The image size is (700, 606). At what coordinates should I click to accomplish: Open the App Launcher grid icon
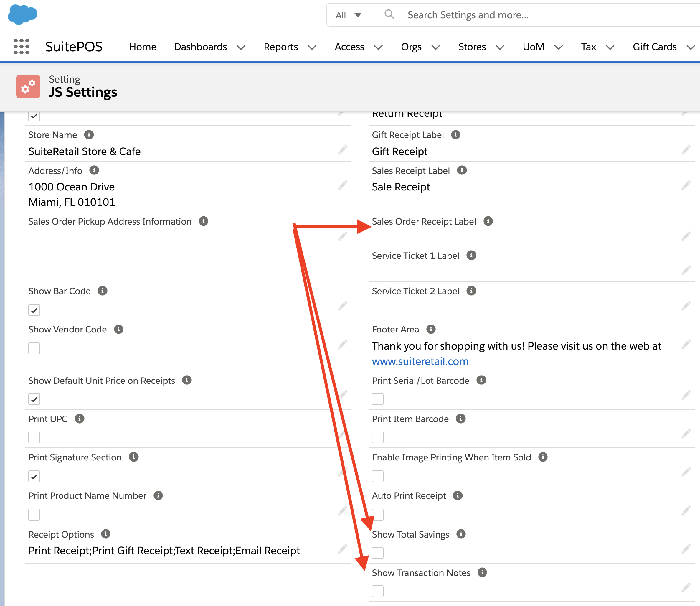[x=21, y=47]
